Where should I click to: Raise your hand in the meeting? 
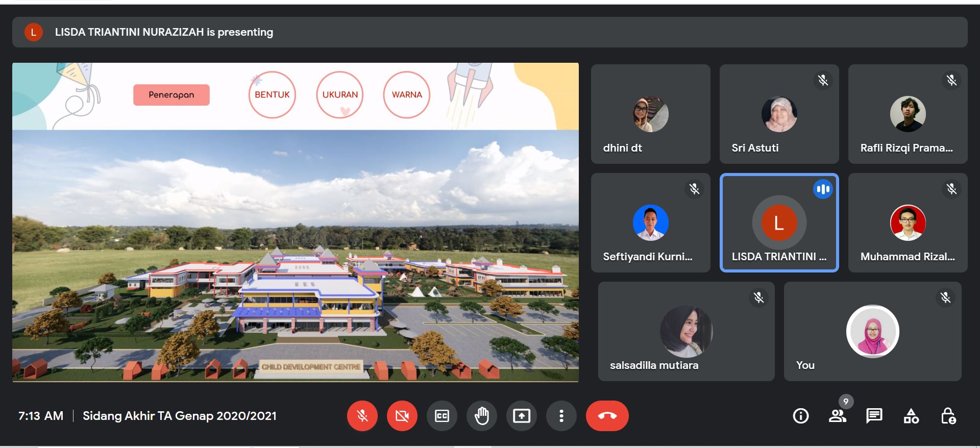[x=481, y=416]
